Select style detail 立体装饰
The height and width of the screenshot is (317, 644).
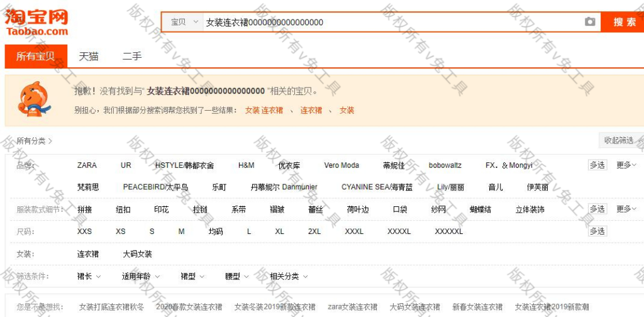pyautogui.click(x=530, y=209)
